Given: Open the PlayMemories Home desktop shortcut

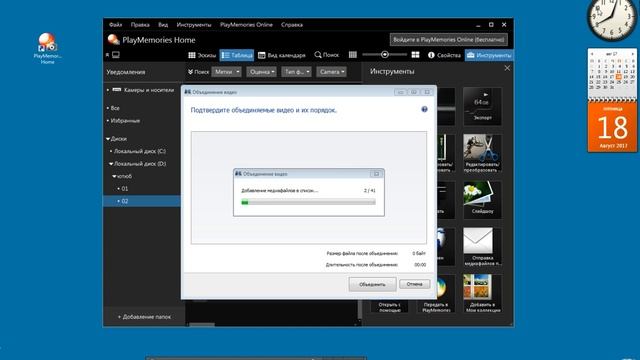Looking at the screenshot, I should point(47,48).
